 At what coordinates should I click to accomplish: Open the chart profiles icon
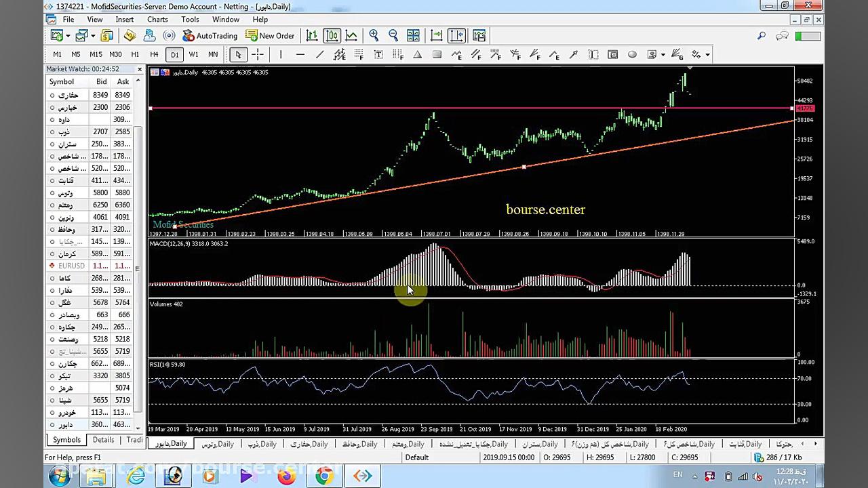81,35
